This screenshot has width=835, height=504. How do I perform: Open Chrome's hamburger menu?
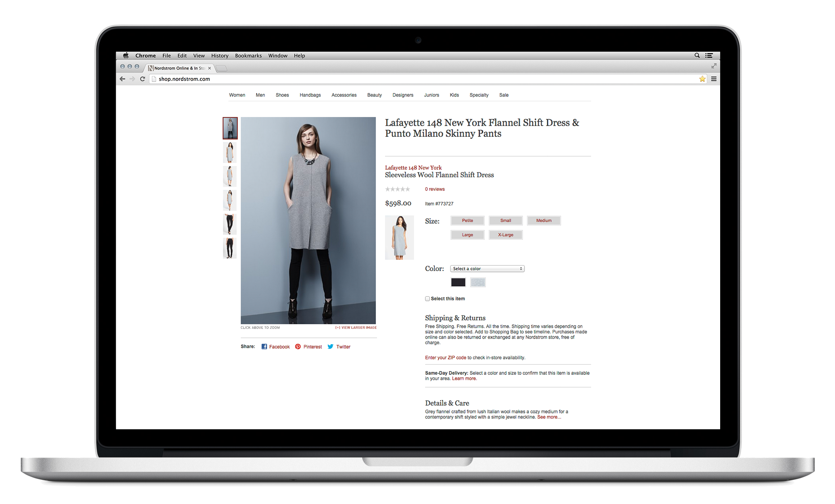[x=714, y=79]
